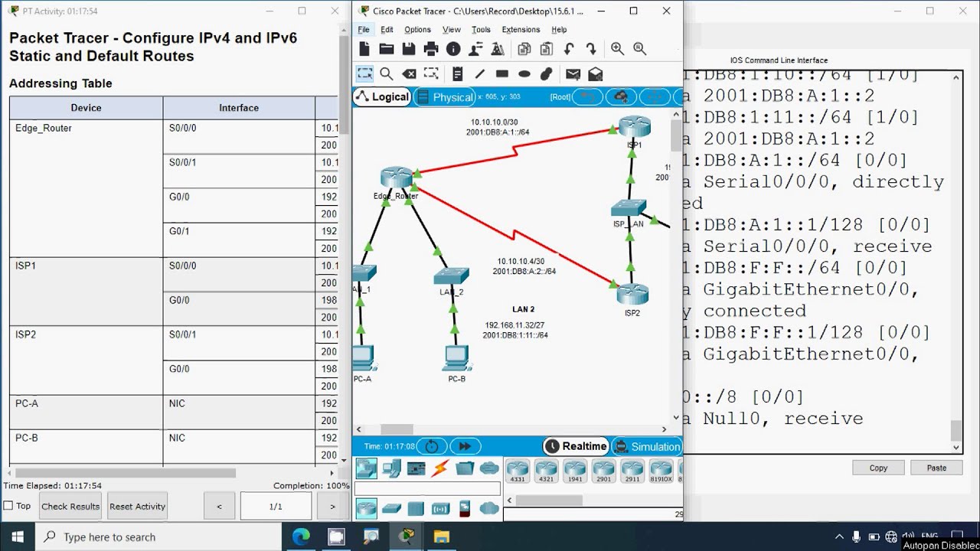Click the Windows Start button
Viewport: 980px width, 551px height.
click(18, 536)
